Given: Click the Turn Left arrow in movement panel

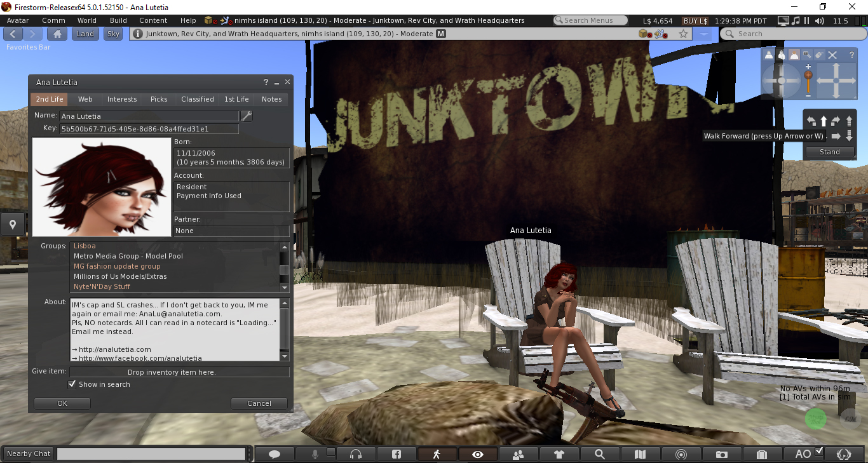Looking at the screenshot, I should click(811, 121).
